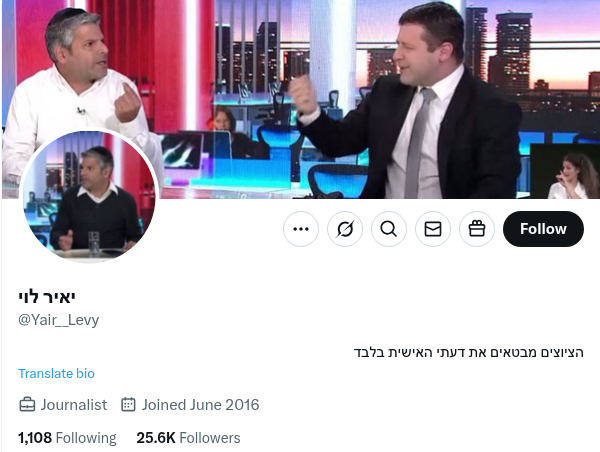Image resolution: width=600 pixels, height=452 pixels.
Task: View the 25.6K Followers list
Action: 188,438
